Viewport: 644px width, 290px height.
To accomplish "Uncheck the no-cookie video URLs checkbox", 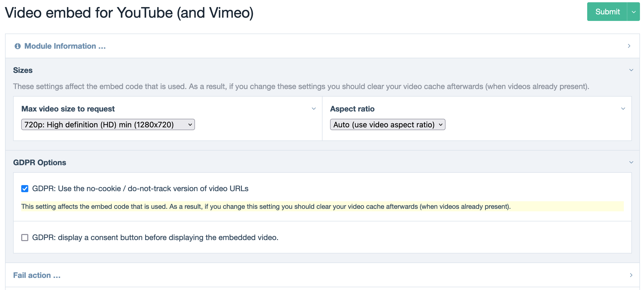I will tap(25, 189).
